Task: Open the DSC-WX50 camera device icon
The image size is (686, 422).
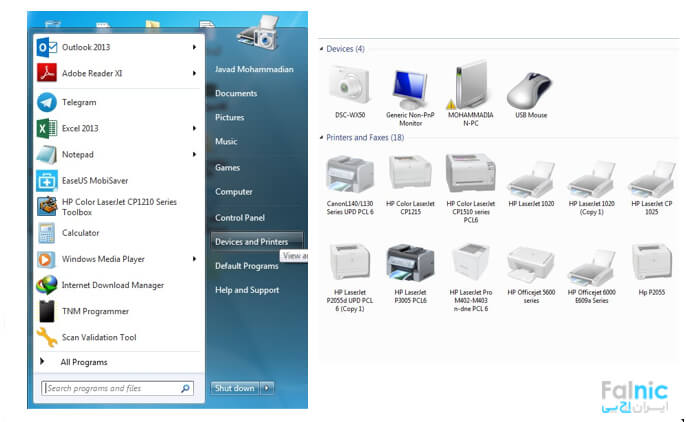Action: (x=348, y=89)
